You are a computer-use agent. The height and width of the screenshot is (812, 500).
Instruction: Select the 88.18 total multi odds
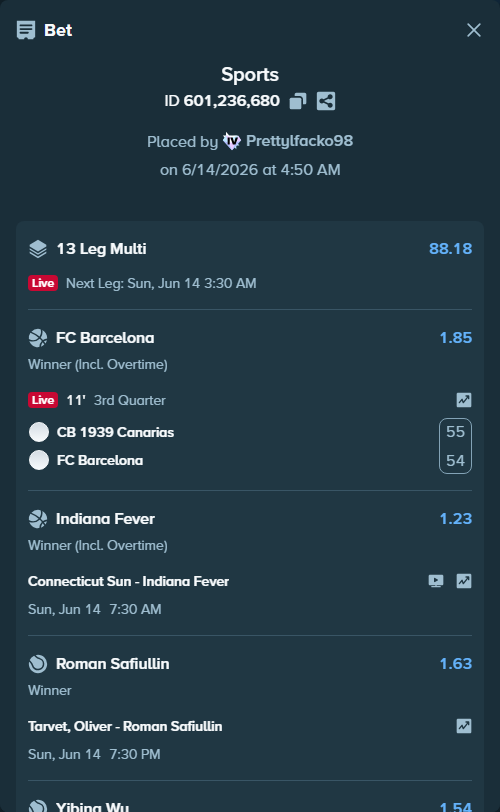(x=450, y=249)
